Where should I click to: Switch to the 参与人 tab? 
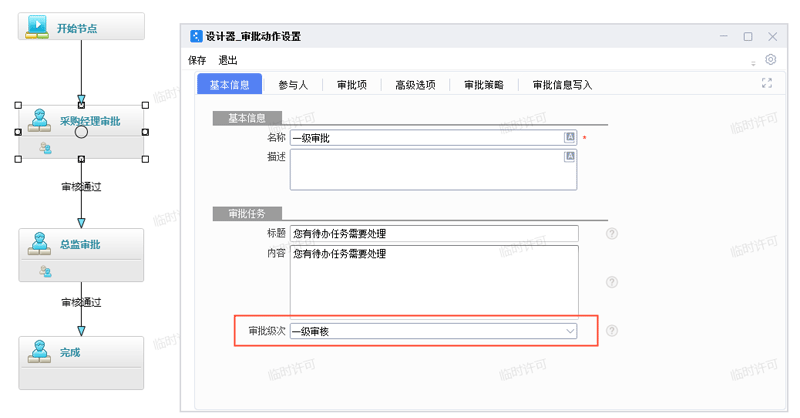pos(293,85)
